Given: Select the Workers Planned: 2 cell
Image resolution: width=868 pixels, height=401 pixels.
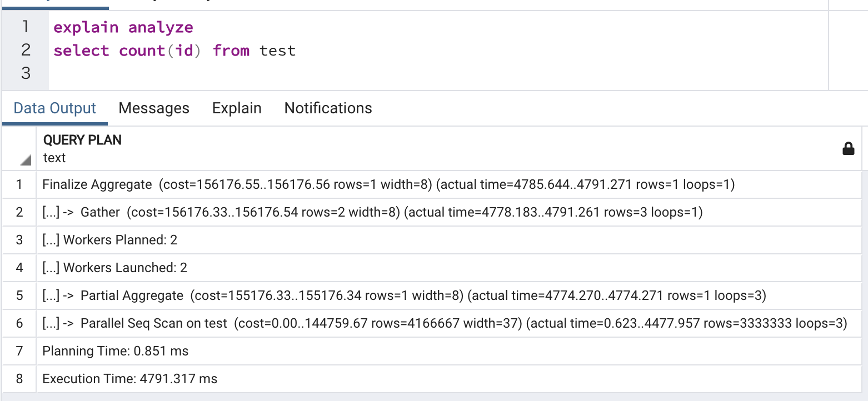Looking at the screenshot, I should click(x=109, y=240).
